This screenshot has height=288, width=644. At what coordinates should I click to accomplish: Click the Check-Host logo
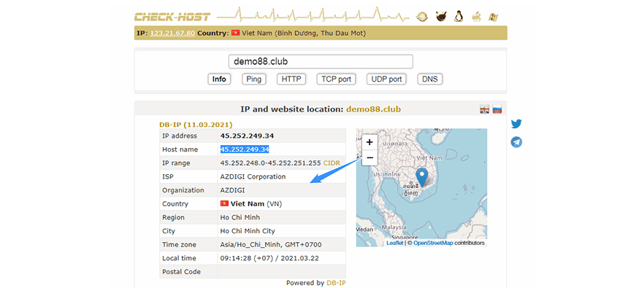[172, 17]
